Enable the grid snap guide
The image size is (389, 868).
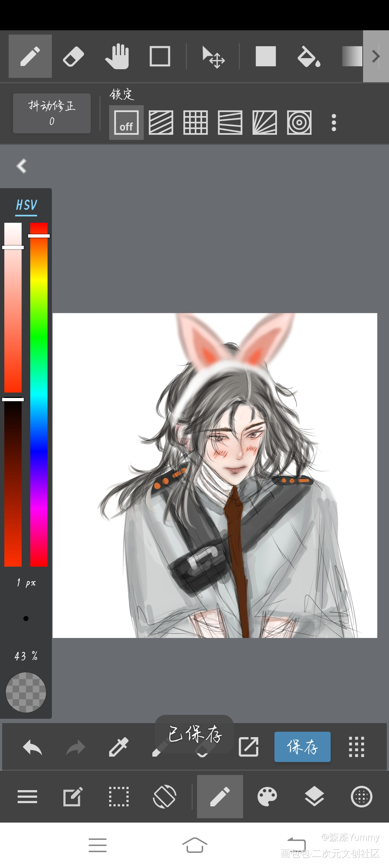[195, 123]
